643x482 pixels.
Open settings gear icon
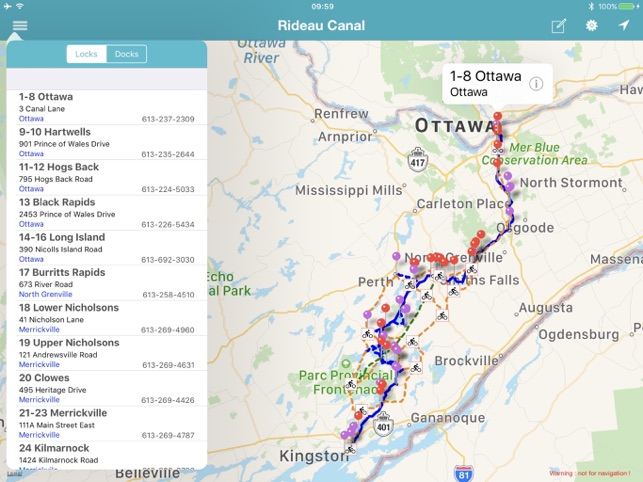coord(591,26)
